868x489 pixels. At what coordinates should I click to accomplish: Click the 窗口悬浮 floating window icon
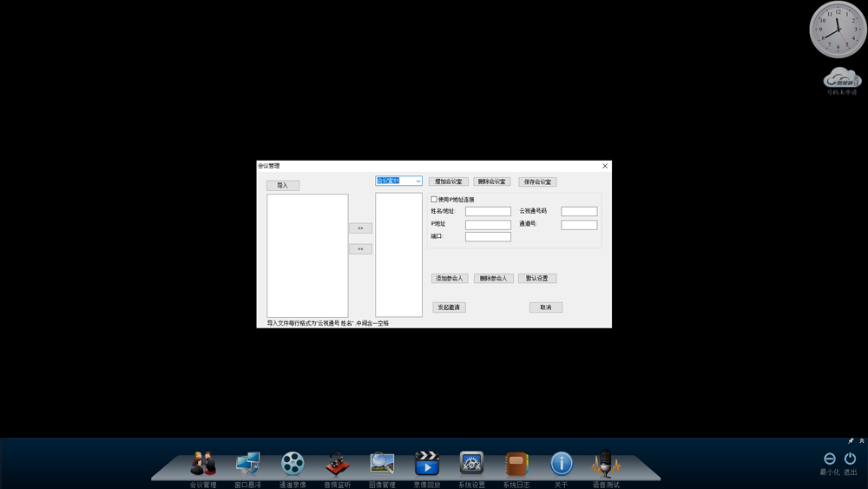247,464
